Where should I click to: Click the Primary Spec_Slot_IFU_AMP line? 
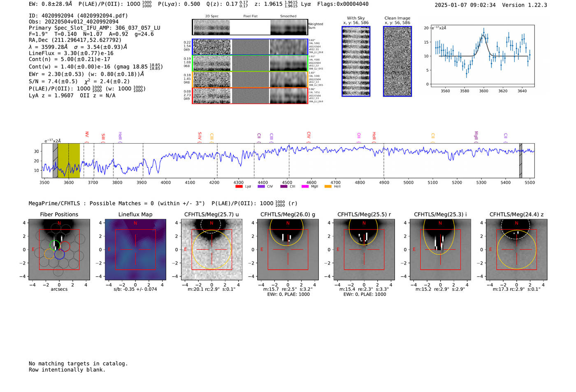pos(95,28)
